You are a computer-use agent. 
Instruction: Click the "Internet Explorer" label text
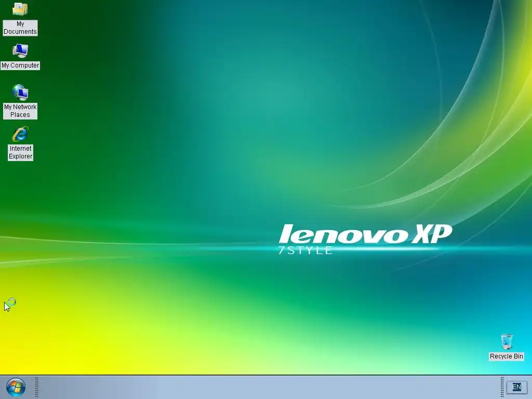20,152
